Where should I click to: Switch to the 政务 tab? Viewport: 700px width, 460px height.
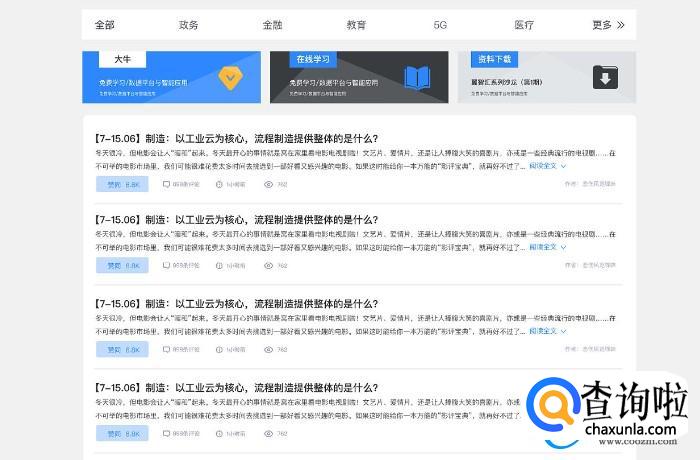pos(188,25)
